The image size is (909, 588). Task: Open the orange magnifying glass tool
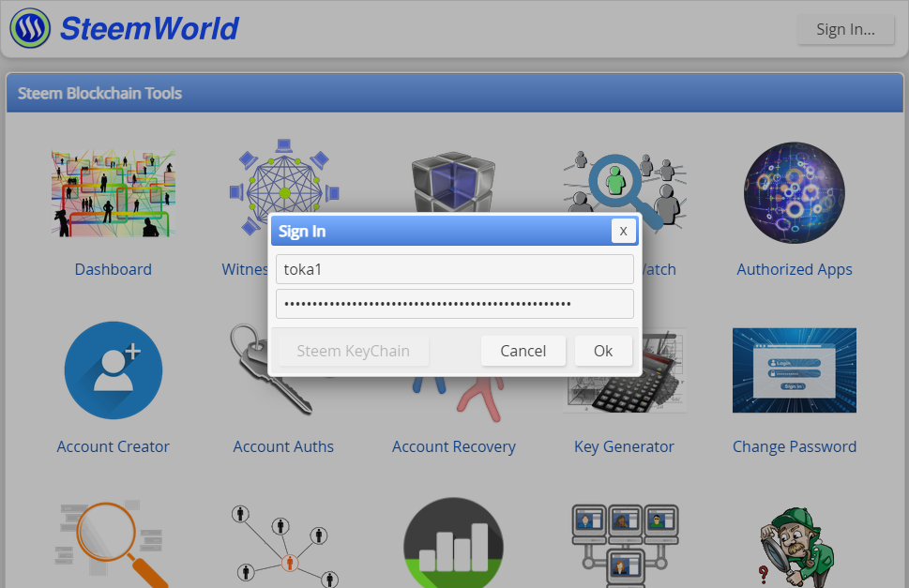114,545
